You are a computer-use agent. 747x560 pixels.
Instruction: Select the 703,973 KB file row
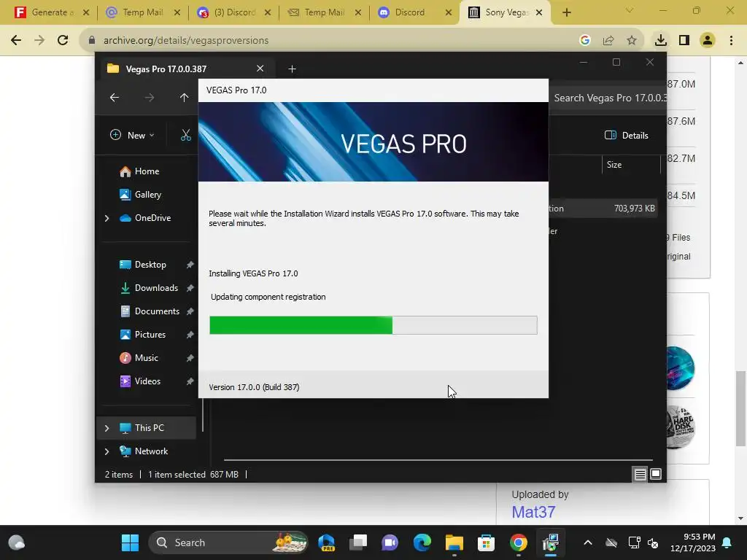click(x=603, y=209)
